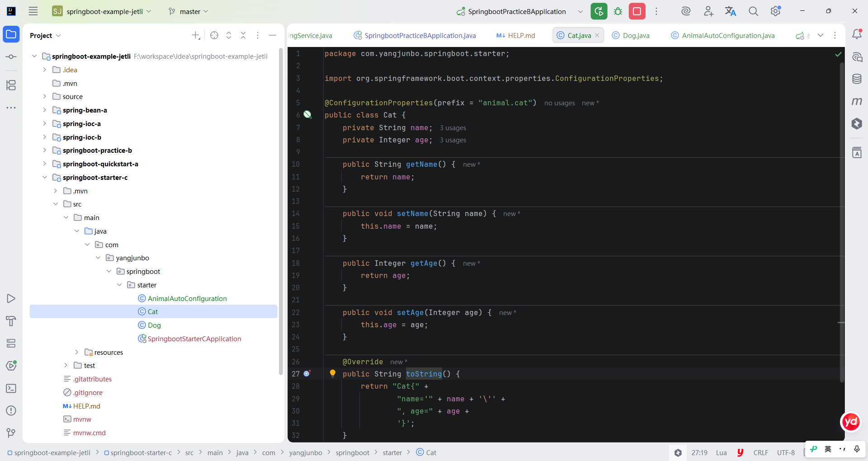Image resolution: width=868 pixels, height=461 pixels.
Task: Open the Database tool window
Action: click(857, 79)
